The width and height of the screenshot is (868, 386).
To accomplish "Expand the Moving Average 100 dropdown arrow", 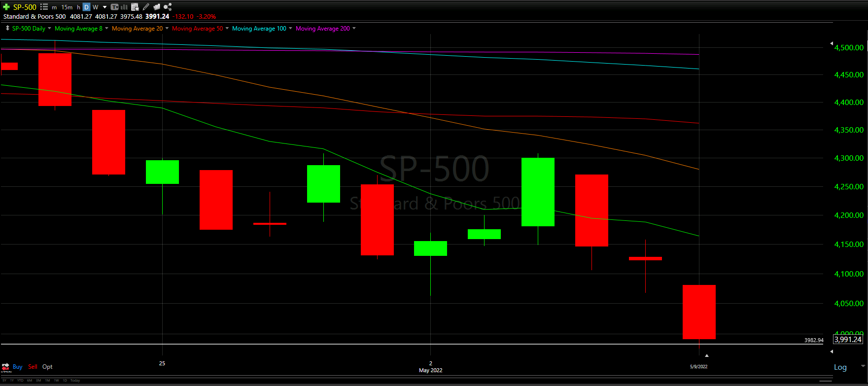I will tap(290, 29).
